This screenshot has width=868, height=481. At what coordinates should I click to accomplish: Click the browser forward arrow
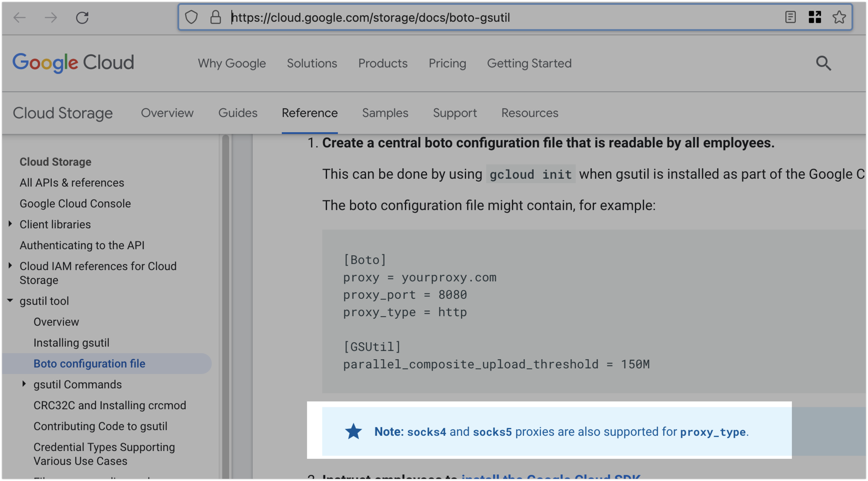(x=51, y=17)
